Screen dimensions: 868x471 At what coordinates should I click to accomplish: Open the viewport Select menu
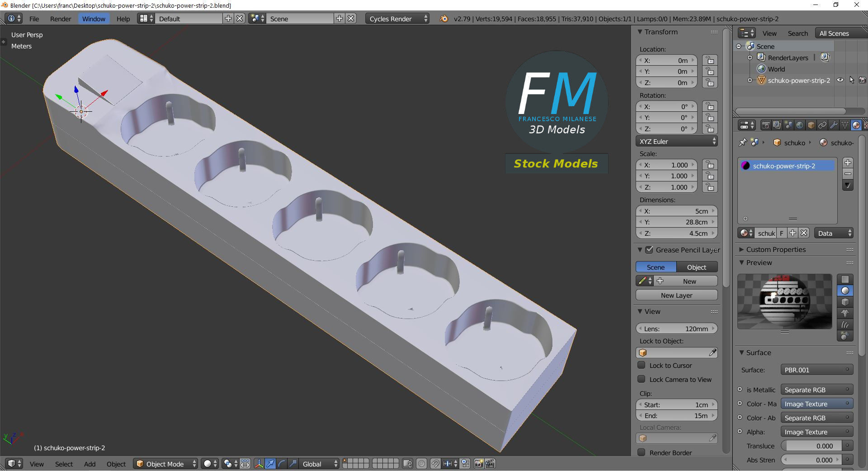64,464
